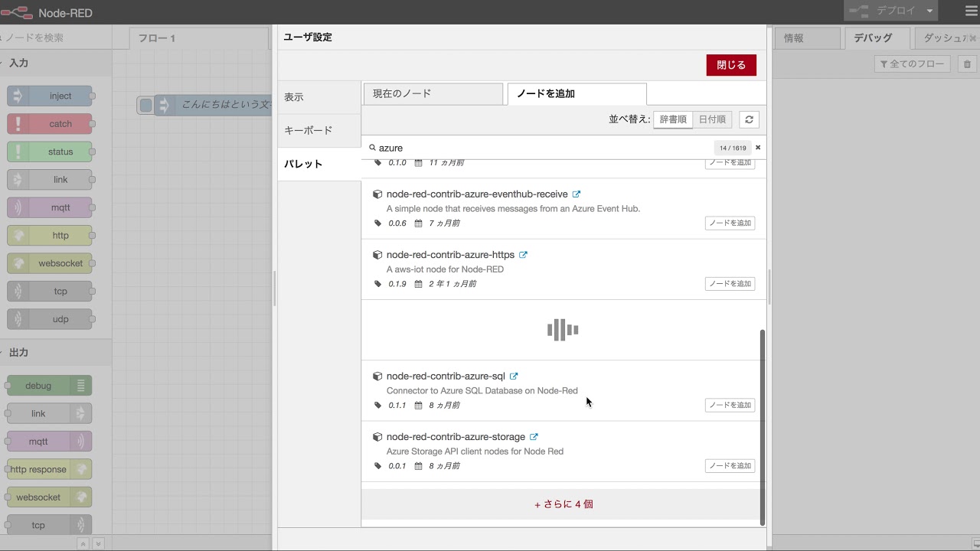Show more results via さらに 4 個
980x551 pixels.
[563, 504]
